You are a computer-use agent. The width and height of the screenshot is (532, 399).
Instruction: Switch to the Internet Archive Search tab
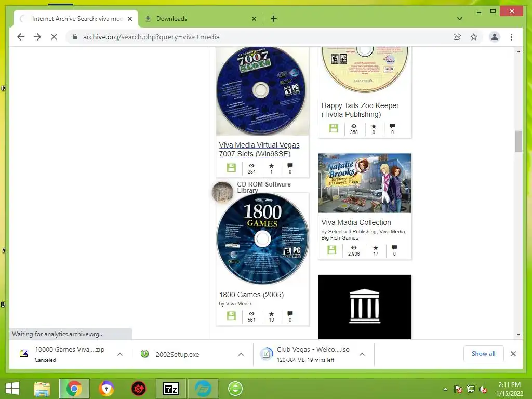pos(76,19)
